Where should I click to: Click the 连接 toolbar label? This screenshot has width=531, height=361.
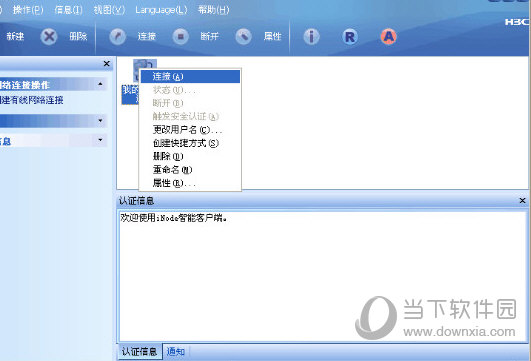tap(147, 36)
